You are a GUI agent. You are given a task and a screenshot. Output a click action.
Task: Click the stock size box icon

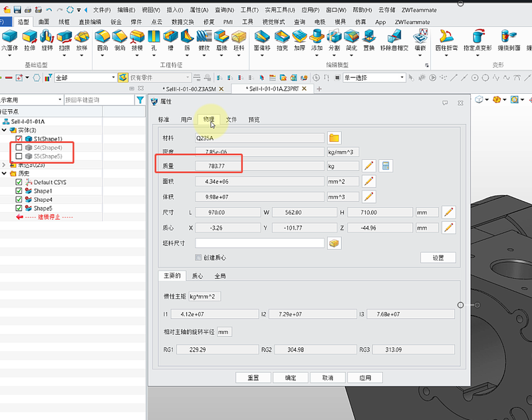click(x=334, y=244)
